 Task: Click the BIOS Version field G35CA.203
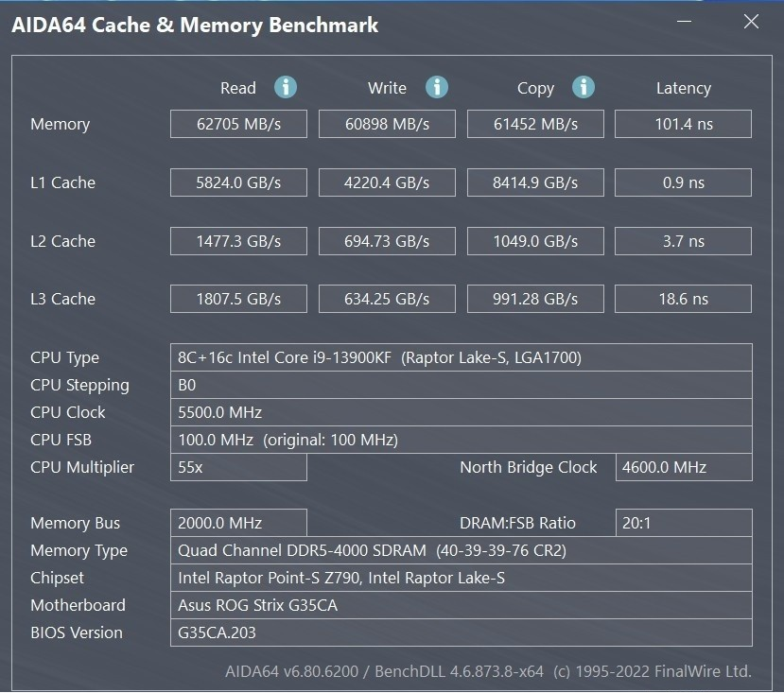click(461, 633)
